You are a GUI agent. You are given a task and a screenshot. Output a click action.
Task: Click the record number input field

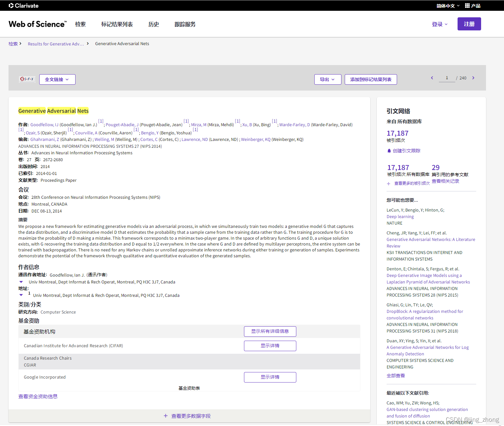447,78
